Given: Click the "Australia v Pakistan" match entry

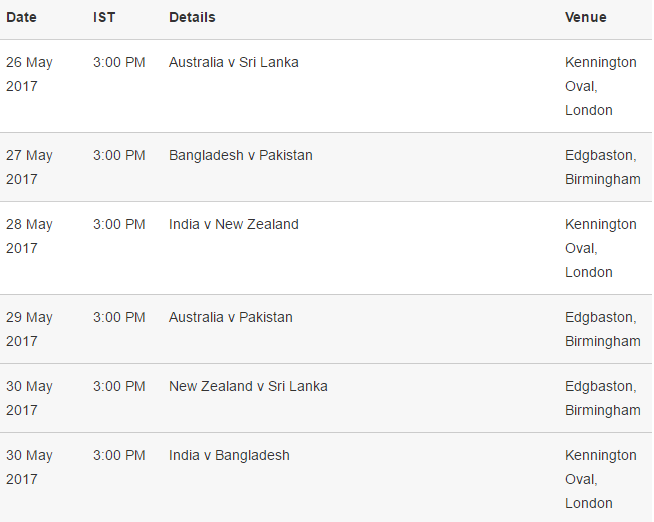Looking at the screenshot, I should point(230,317).
